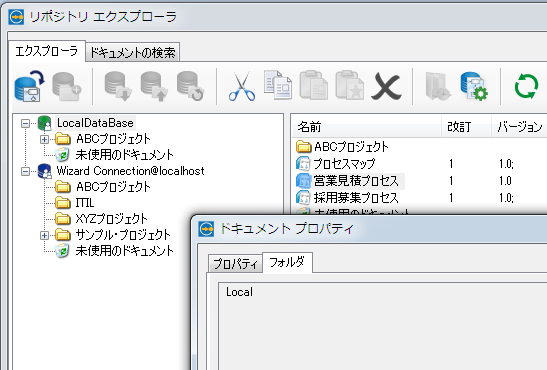The image size is (547, 370).
Task: Click the database download arrow icon
Action: 118,86
